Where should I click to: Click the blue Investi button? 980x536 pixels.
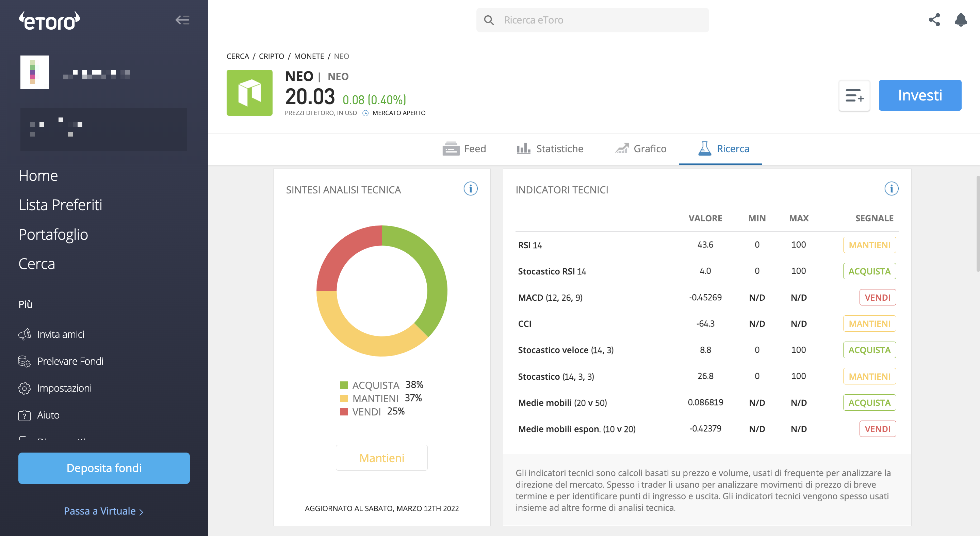pyautogui.click(x=920, y=95)
